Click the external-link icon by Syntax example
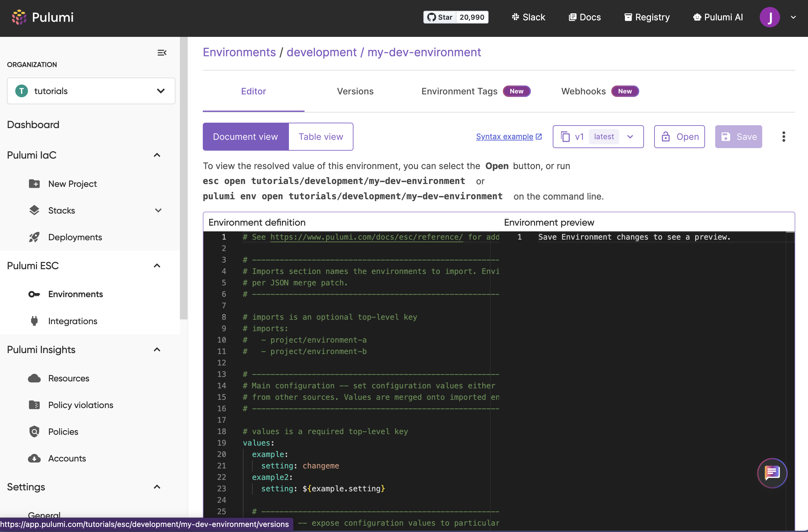Viewport: 808px width, 532px height. coord(538,136)
